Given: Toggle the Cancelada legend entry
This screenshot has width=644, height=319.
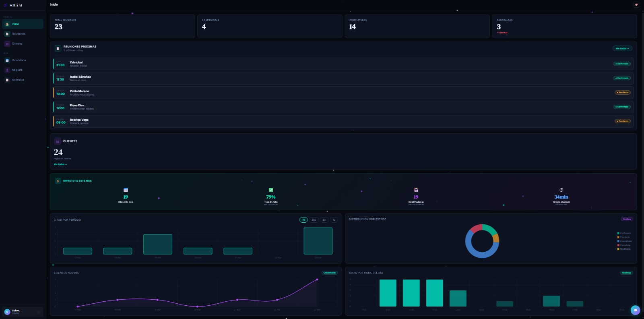Looking at the screenshot, I should pos(624,245).
